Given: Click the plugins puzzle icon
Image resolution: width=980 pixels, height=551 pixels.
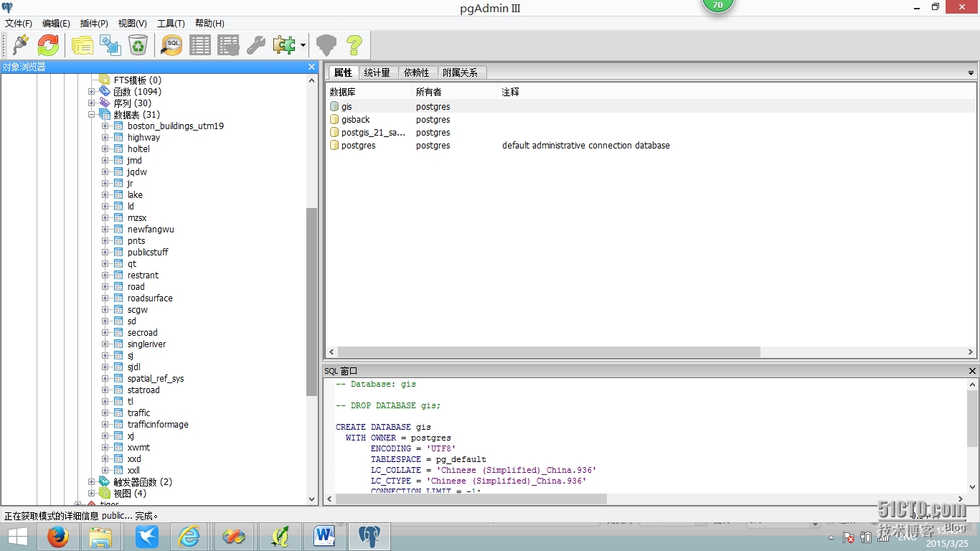Looking at the screenshot, I should pos(284,45).
